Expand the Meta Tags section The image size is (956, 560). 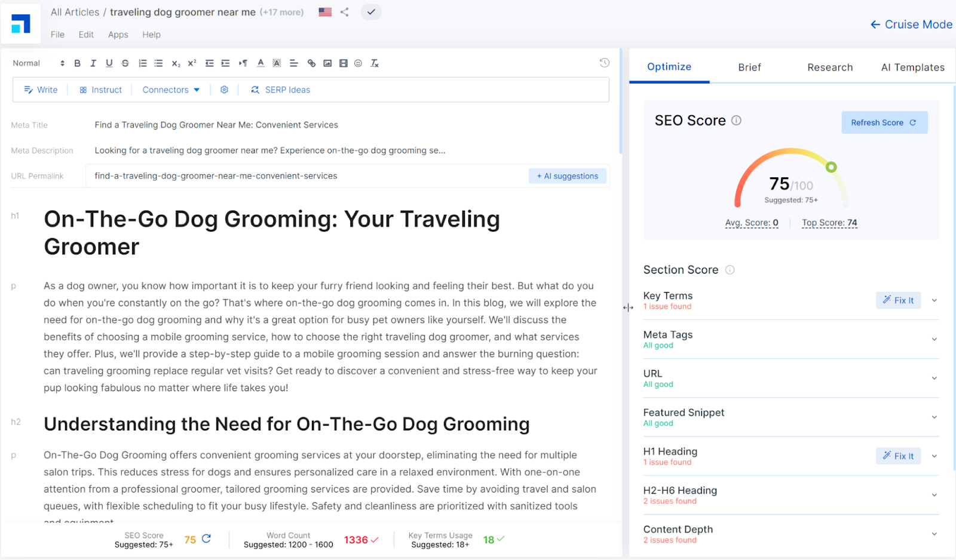point(934,339)
